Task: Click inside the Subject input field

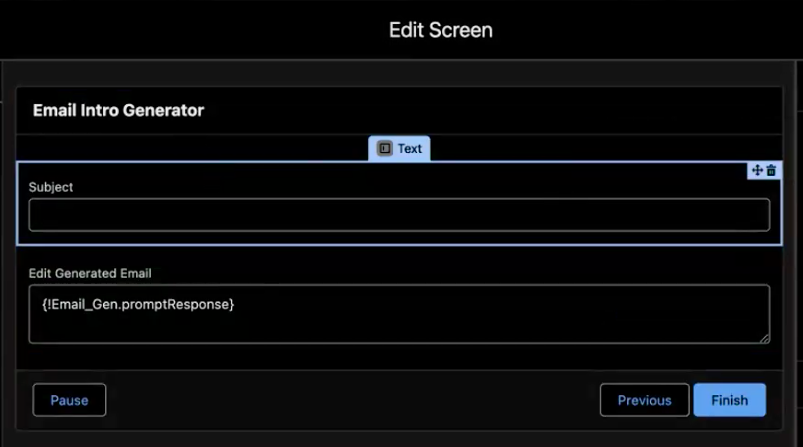Action: (x=399, y=215)
